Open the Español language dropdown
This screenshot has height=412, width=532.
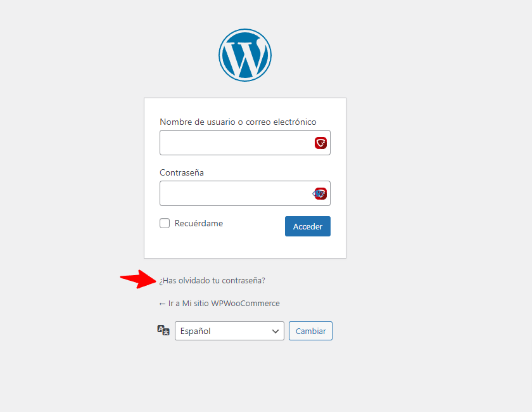point(229,331)
